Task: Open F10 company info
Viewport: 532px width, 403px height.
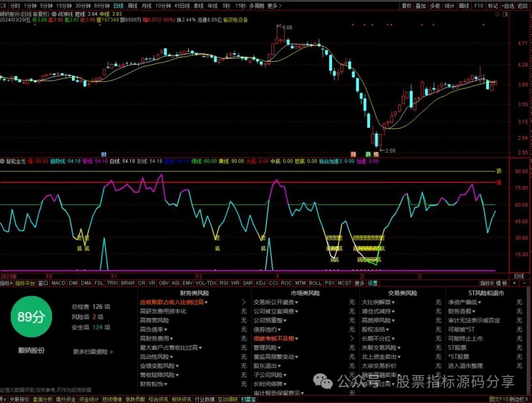Action: [x=479, y=6]
